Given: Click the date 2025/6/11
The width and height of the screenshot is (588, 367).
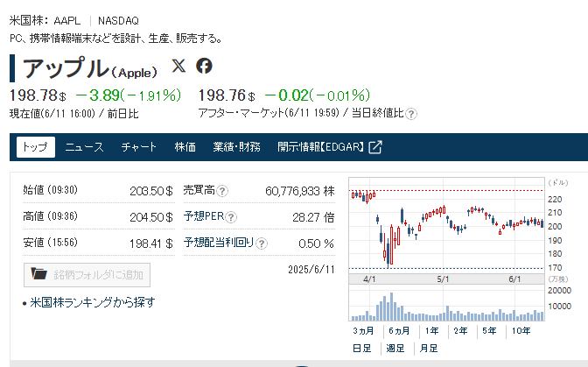Looking at the screenshot, I should 311,270.
